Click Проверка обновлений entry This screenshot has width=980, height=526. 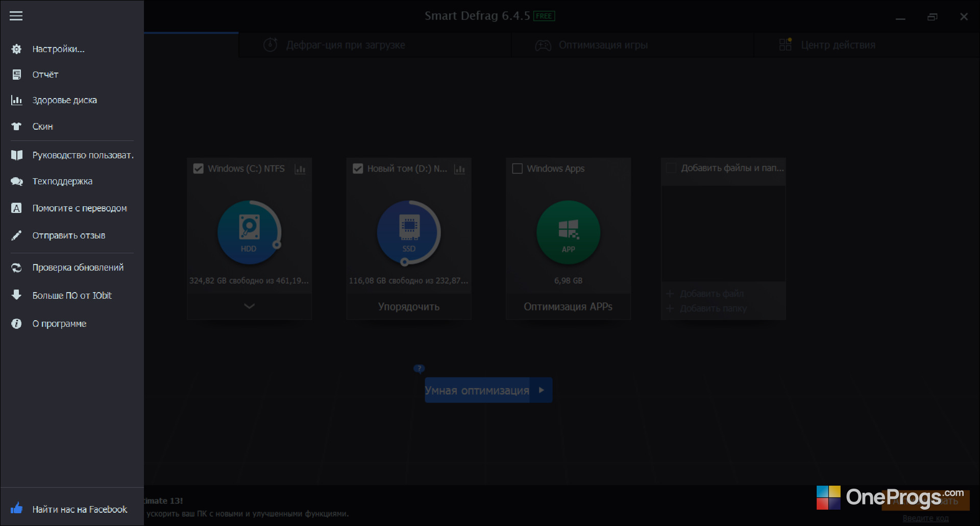coord(78,268)
